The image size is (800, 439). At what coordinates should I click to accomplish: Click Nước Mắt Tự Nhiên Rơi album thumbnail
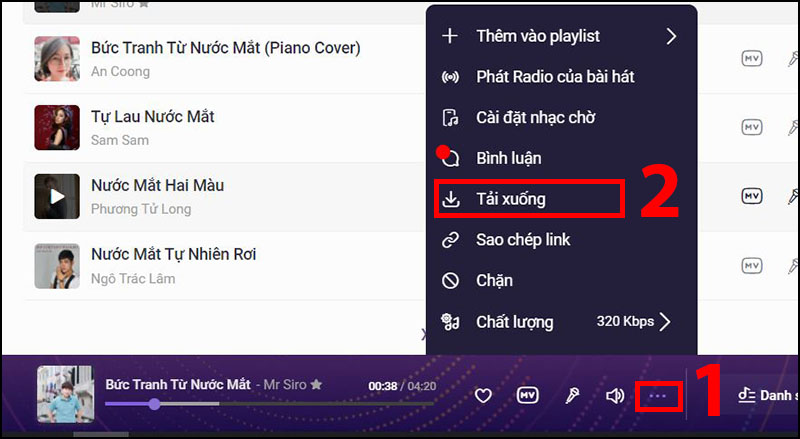(57, 266)
